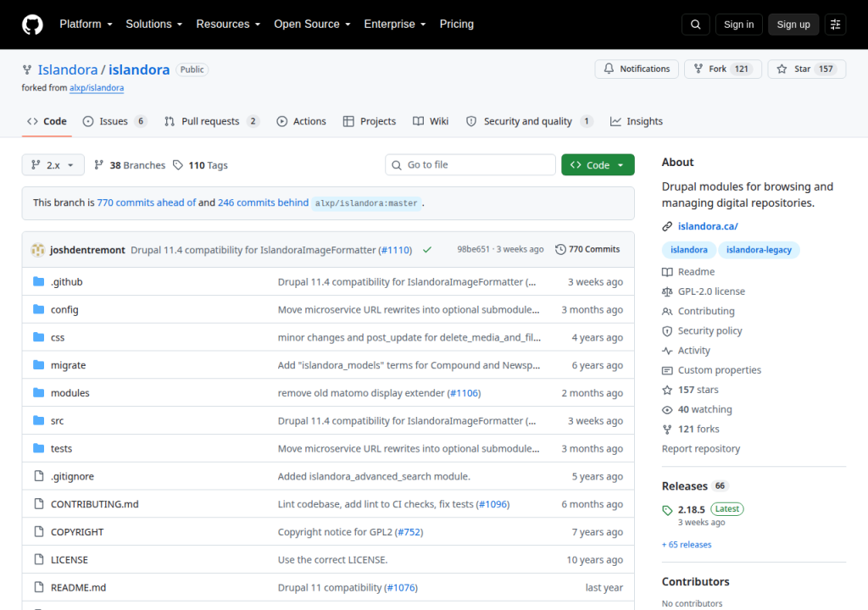This screenshot has height=610, width=868.
Task: Click the README.md file icon
Action: pyautogui.click(x=38, y=587)
